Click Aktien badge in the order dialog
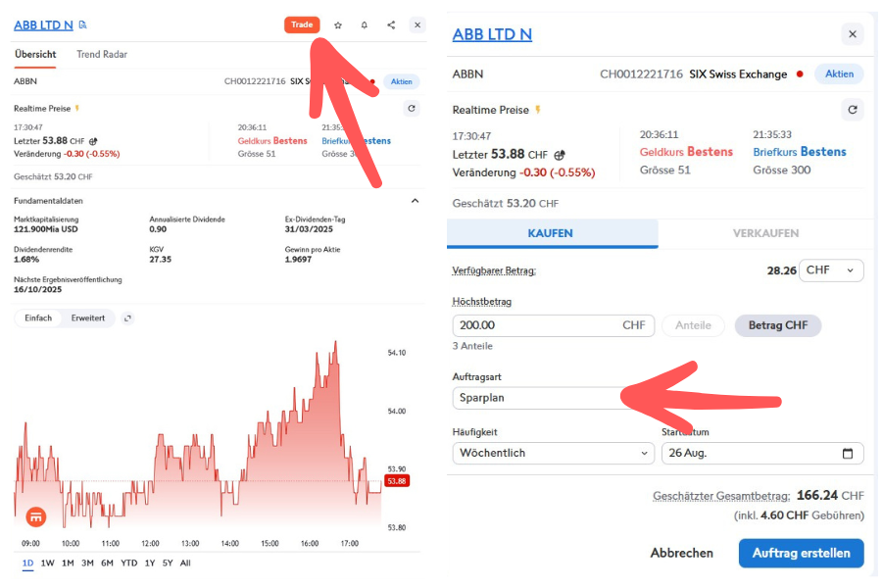 click(839, 73)
